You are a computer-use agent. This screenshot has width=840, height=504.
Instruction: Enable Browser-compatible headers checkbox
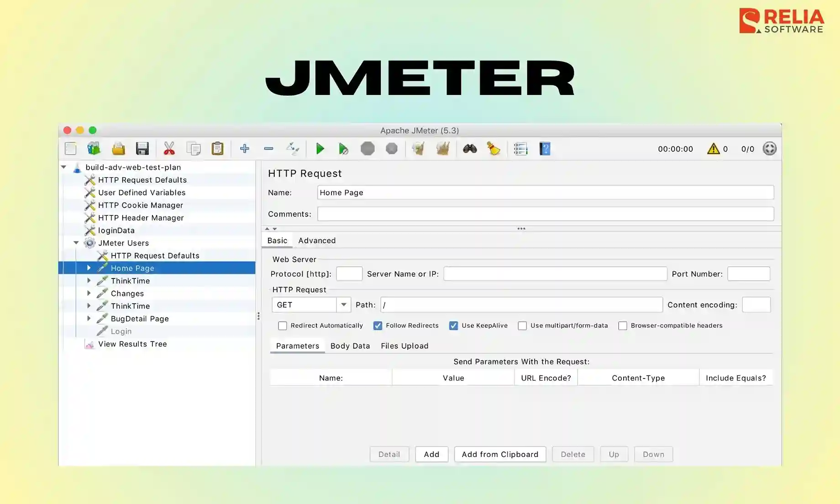[623, 325]
